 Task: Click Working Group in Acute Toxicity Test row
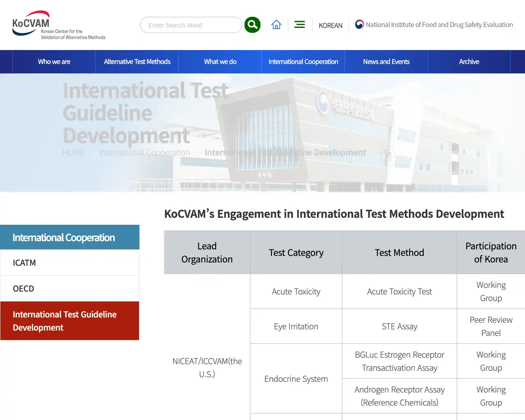click(x=491, y=292)
